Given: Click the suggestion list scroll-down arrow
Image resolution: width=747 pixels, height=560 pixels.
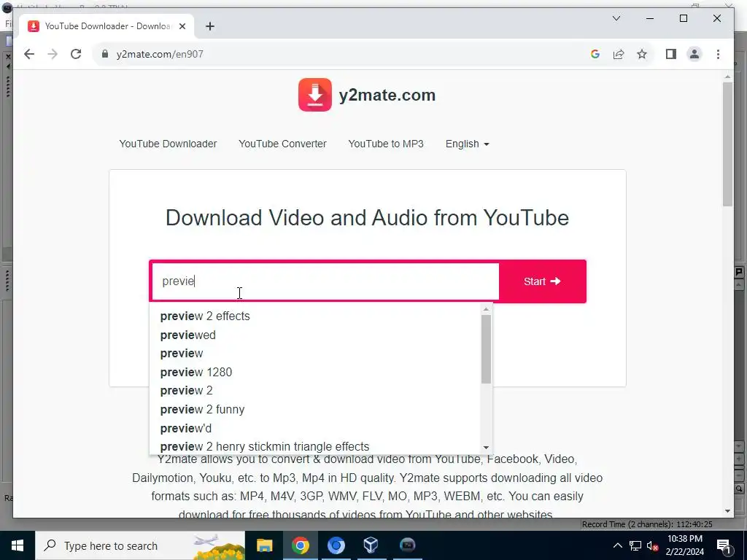Looking at the screenshot, I should coord(486,448).
